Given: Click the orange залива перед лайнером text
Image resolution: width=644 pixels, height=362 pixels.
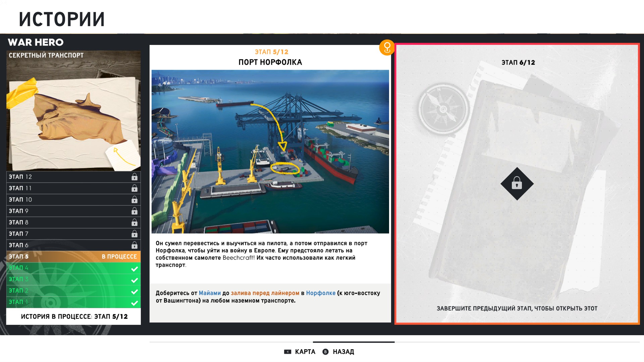Looking at the screenshot, I should pos(265,293).
